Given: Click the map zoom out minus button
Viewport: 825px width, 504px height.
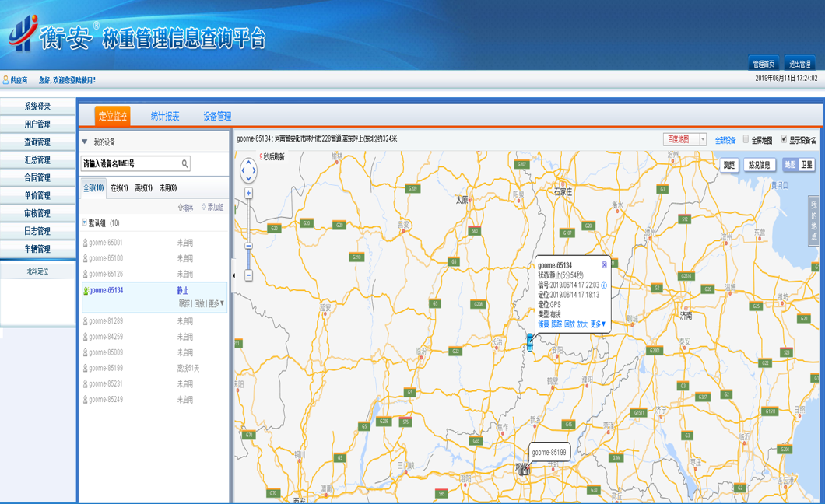Looking at the screenshot, I should (248, 275).
